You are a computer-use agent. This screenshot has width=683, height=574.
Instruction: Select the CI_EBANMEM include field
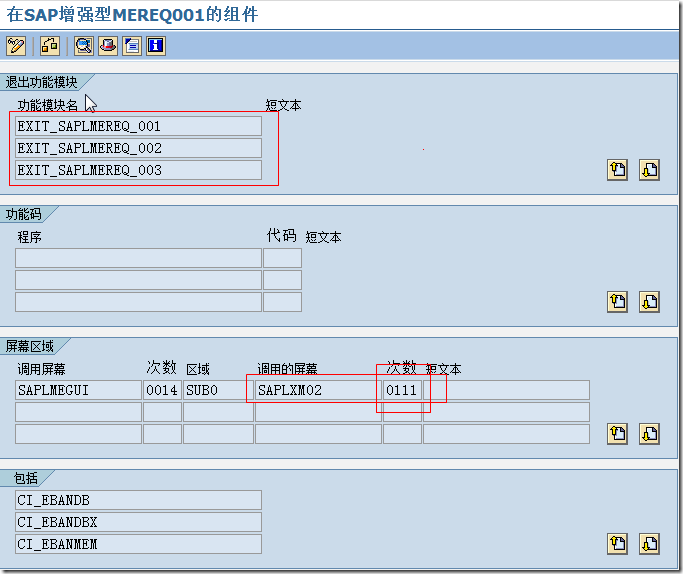(x=139, y=544)
